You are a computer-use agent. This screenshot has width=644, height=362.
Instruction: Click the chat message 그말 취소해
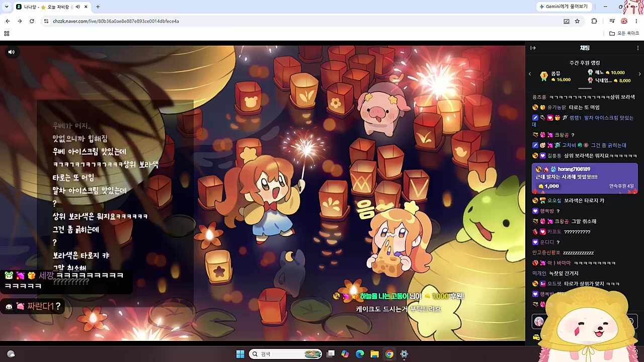[x=584, y=221]
